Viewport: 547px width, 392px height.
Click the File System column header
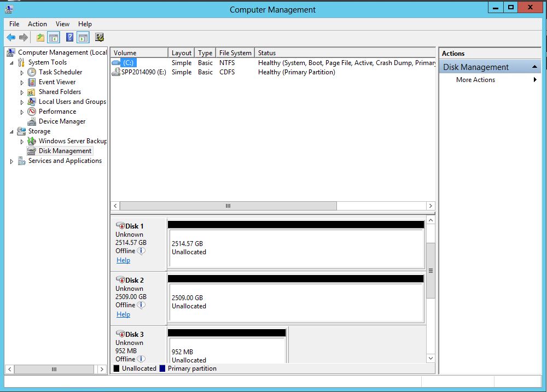point(235,53)
